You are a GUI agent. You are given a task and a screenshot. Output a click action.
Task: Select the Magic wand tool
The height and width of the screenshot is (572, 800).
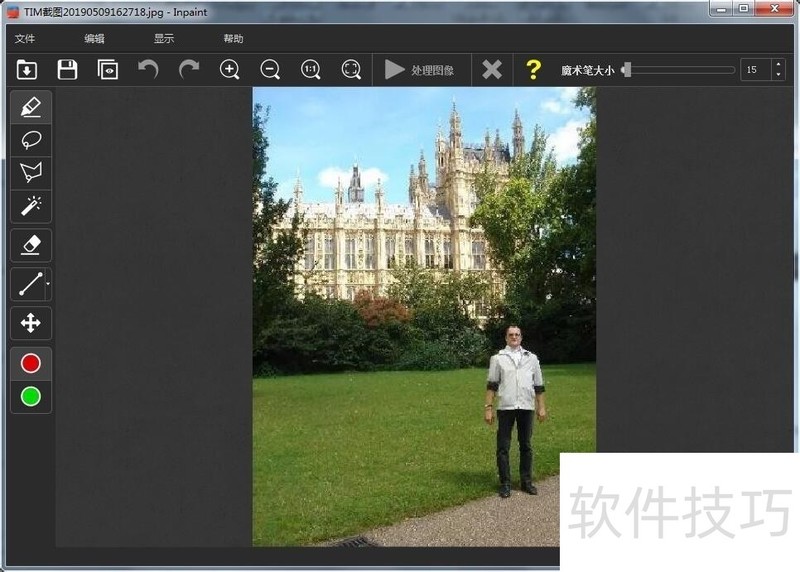pyautogui.click(x=31, y=206)
